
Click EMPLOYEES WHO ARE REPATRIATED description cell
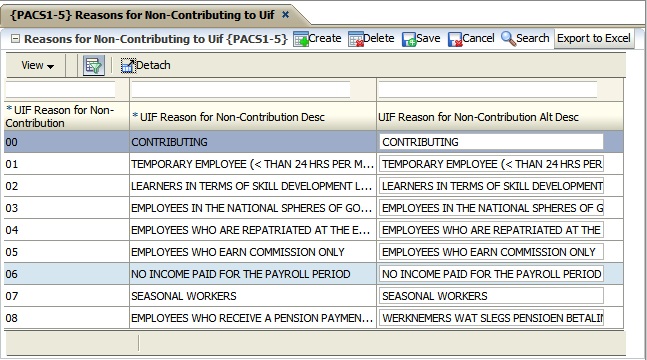[x=253, y=230]
